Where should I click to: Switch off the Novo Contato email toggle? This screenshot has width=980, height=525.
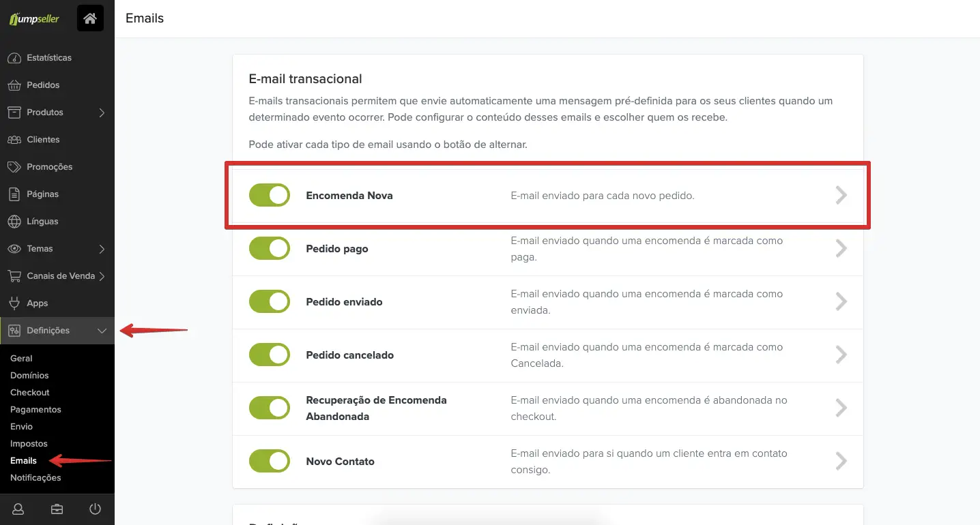[270, 462]
